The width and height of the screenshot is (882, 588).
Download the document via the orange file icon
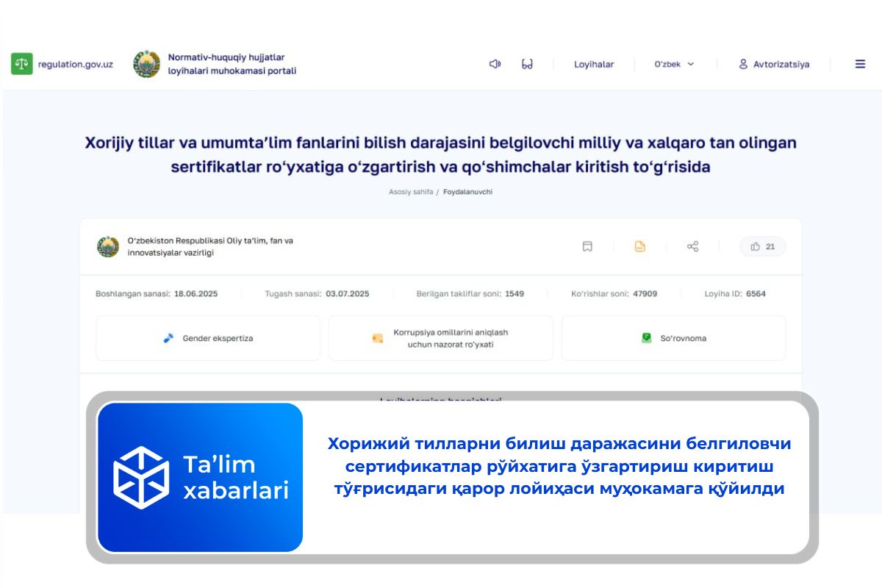tap(639, 246)
